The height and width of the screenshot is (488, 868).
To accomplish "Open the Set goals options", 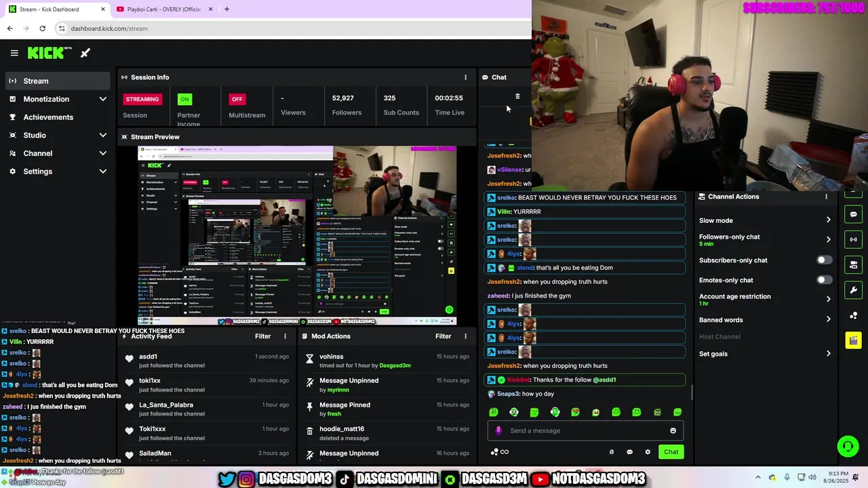I will point(764,354).
